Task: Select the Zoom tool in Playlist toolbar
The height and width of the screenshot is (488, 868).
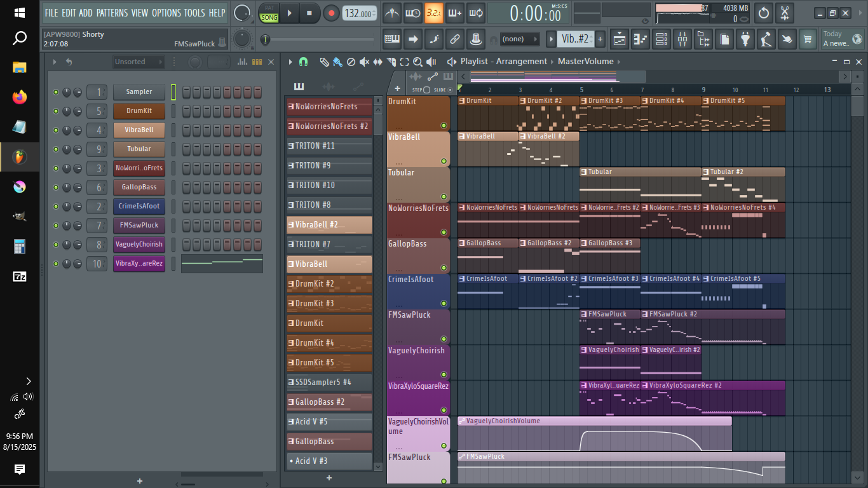Action: coord(417,62)
